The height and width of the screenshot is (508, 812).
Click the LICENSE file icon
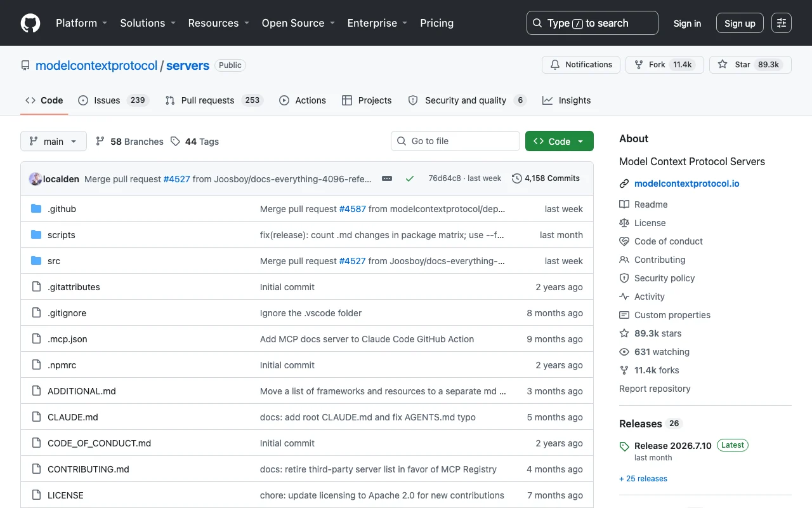click(36, 495)
